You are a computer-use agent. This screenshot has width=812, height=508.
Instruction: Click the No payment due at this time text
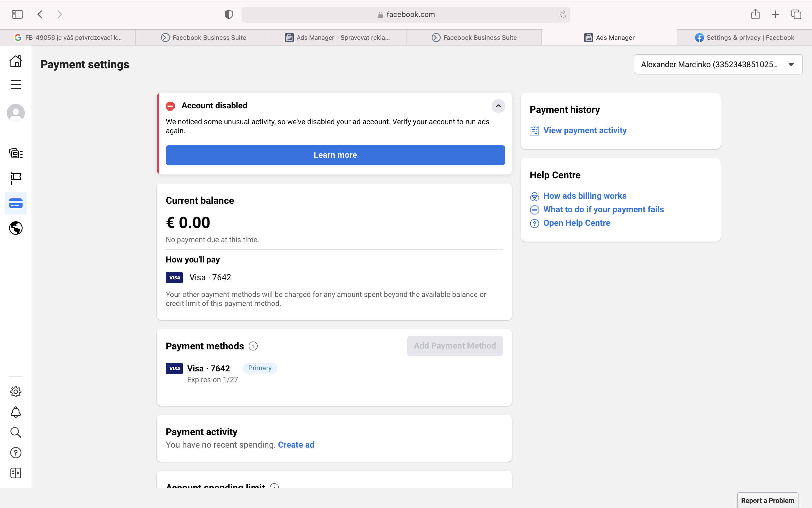coord(212,240)
